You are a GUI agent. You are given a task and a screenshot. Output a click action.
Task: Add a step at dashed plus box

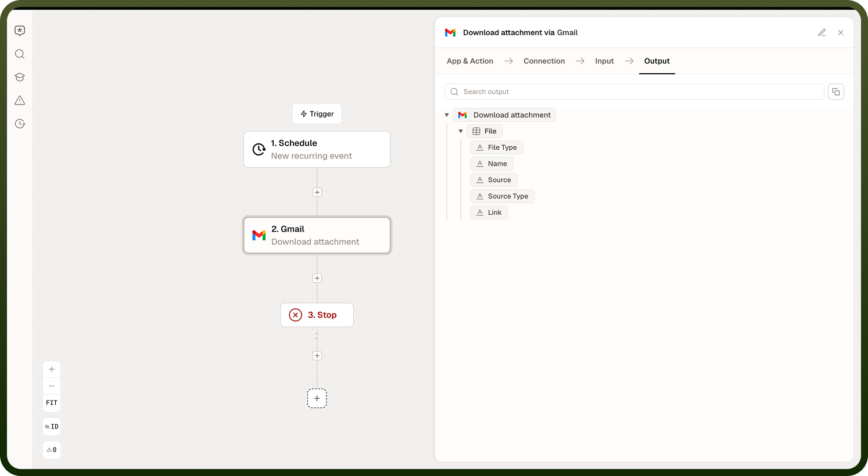coord(317,398)
